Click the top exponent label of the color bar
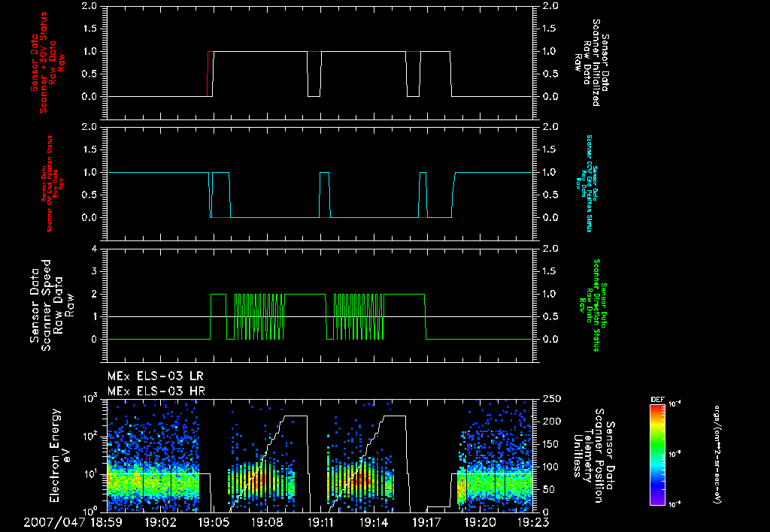This screenshot has width=770, height=532. click(x=675, y=404)
